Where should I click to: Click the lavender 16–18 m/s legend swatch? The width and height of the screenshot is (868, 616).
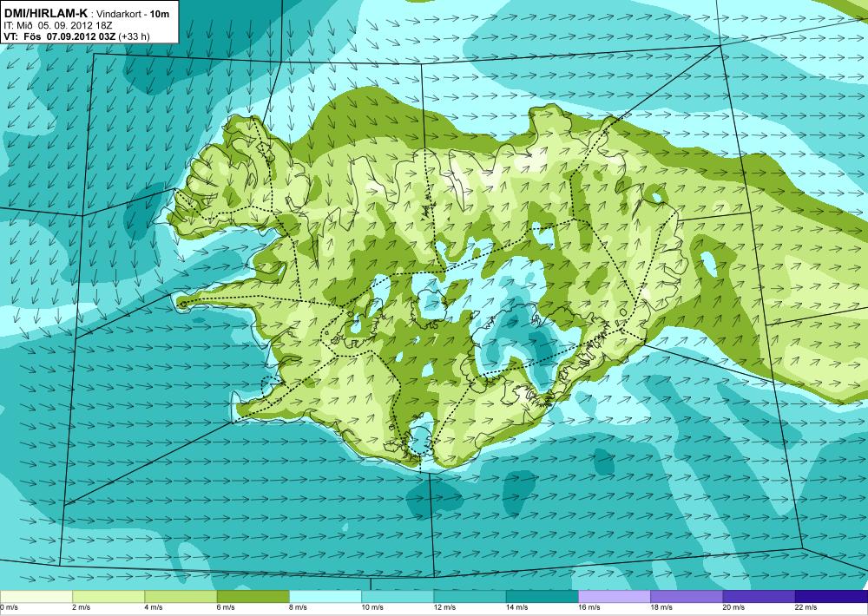615,596
